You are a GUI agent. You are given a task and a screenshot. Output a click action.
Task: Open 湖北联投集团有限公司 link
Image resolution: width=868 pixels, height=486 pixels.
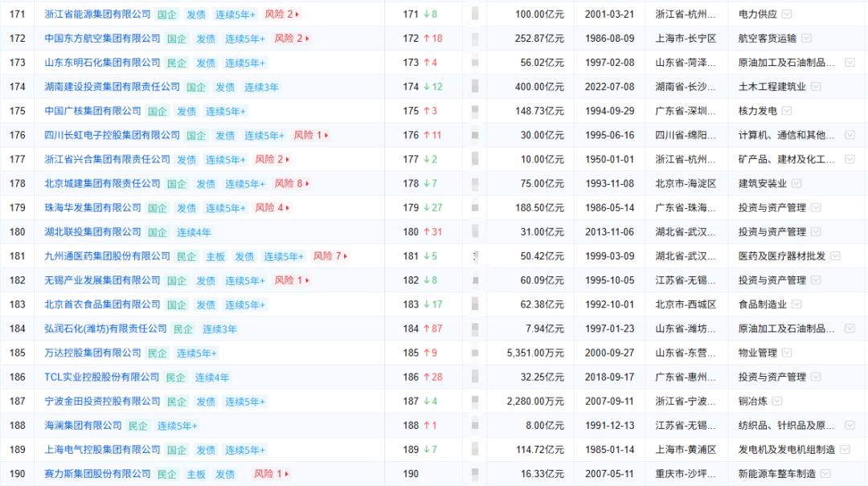click(92, 232)
